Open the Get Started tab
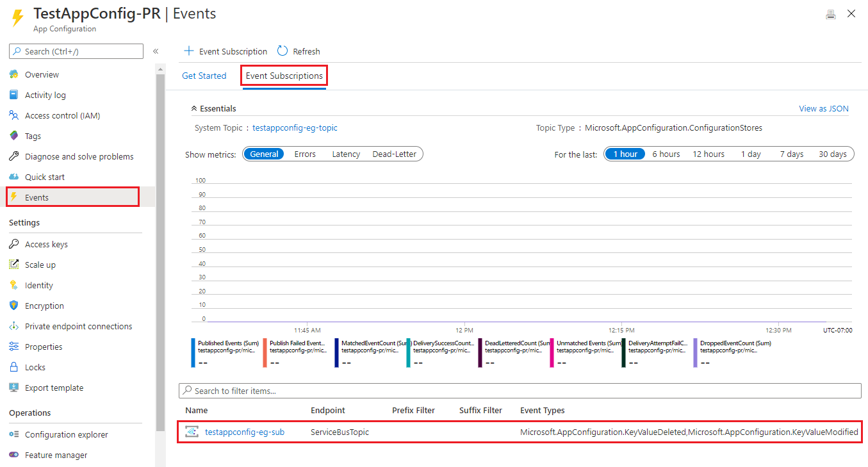 pos(204,76)
